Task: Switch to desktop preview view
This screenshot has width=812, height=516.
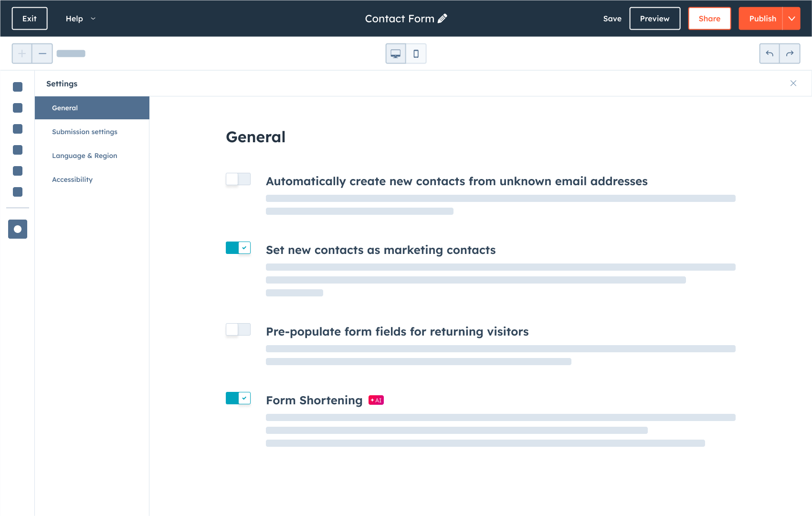Action: [x=395, y=53]
